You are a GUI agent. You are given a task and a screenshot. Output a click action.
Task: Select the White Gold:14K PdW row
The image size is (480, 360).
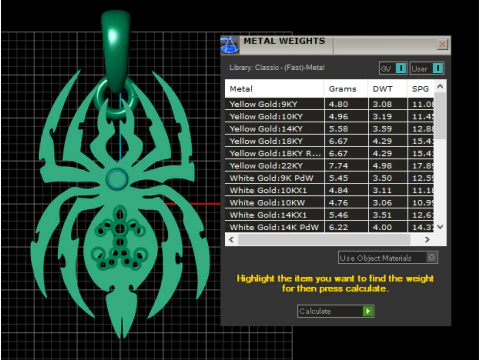click(330, 227)
